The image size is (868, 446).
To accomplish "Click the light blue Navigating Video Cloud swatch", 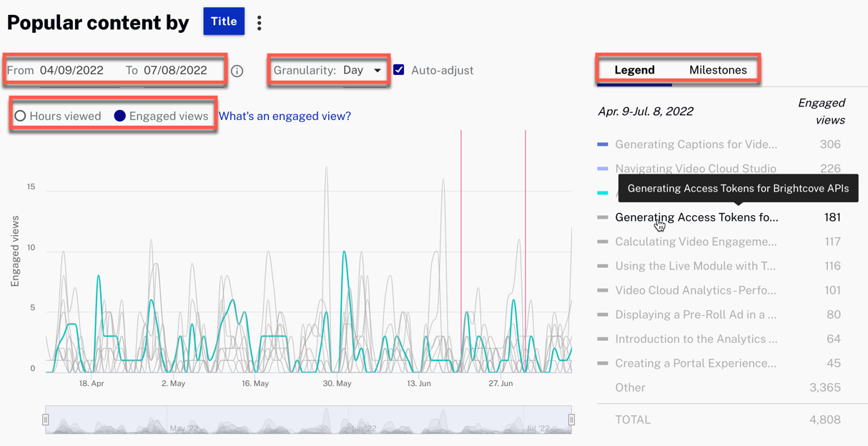I will pos(603,169).
